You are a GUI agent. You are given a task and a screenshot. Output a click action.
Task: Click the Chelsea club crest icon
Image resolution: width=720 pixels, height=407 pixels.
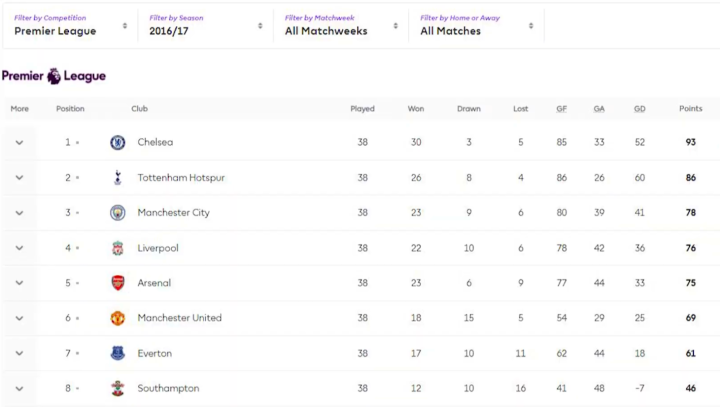[118, 142]
